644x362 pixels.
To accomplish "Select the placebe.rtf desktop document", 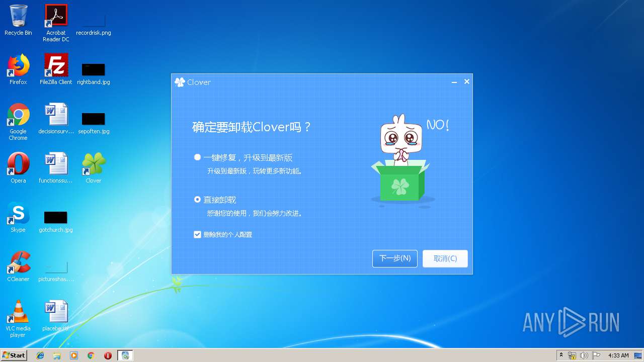I will click(56, 316).
